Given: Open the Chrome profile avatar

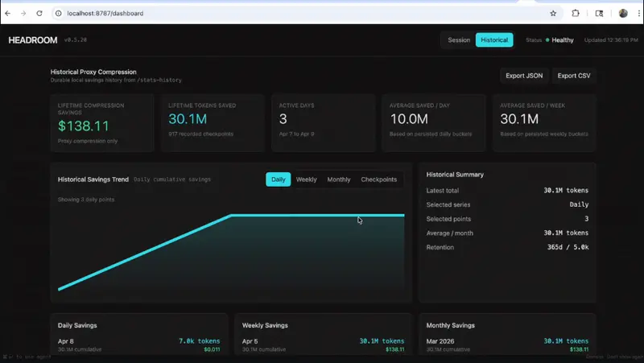Looking at the screenshot, I should 623,13.
